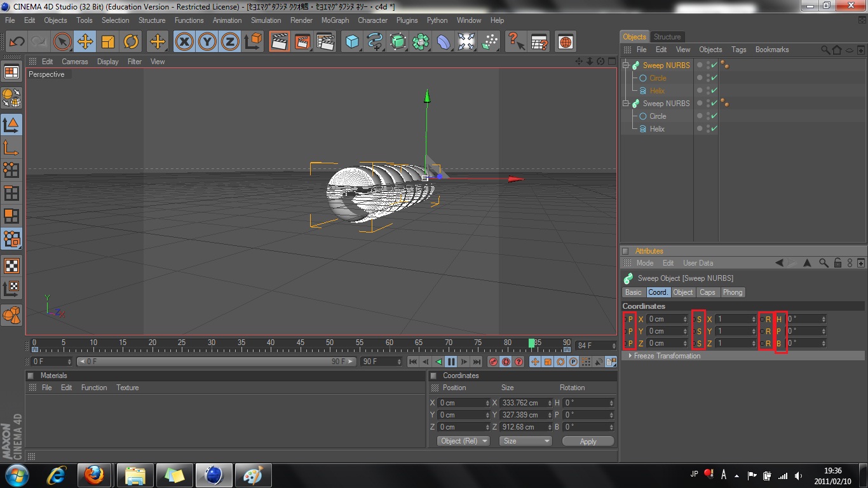Click Render Active View clapperboard icon

click(x=279, y=42)
